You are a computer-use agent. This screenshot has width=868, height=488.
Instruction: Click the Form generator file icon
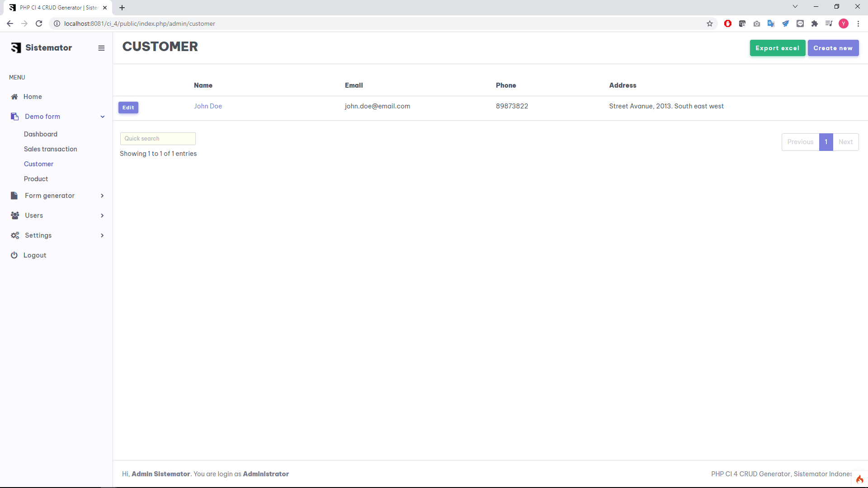pyautogui.click(x=14, y=196)
